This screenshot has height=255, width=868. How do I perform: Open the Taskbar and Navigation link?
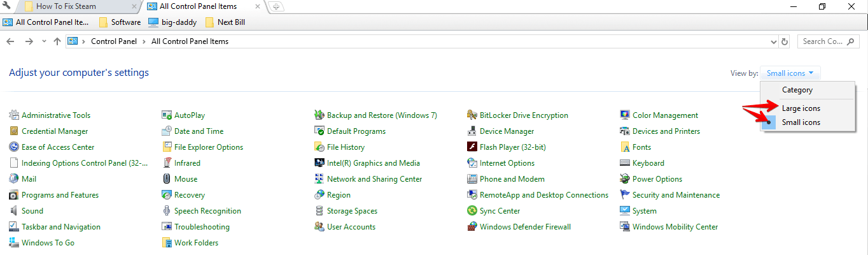coord(61,227)
